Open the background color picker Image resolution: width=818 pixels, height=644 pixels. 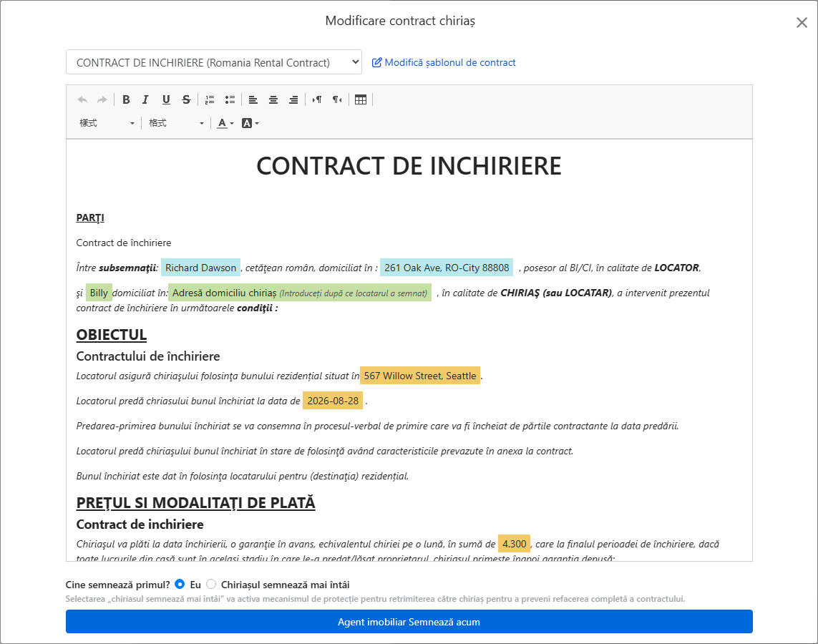click(250, 123)
